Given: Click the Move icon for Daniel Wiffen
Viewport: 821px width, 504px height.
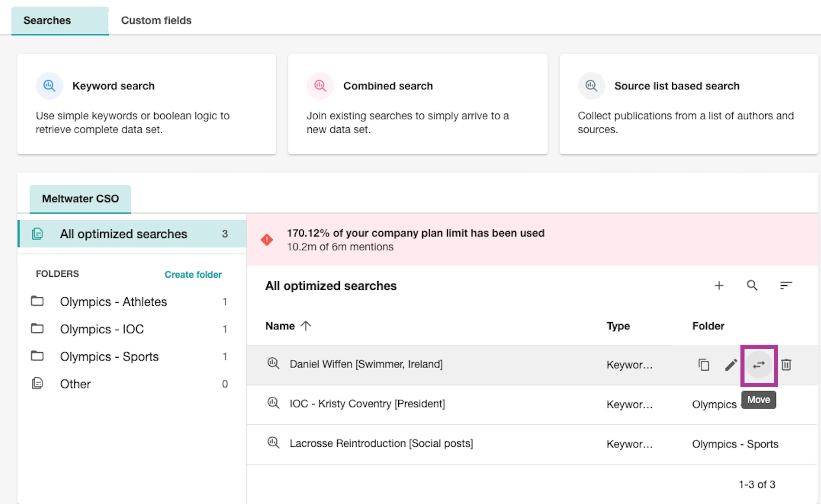Looking at the screenshot, I should (759, 365).
